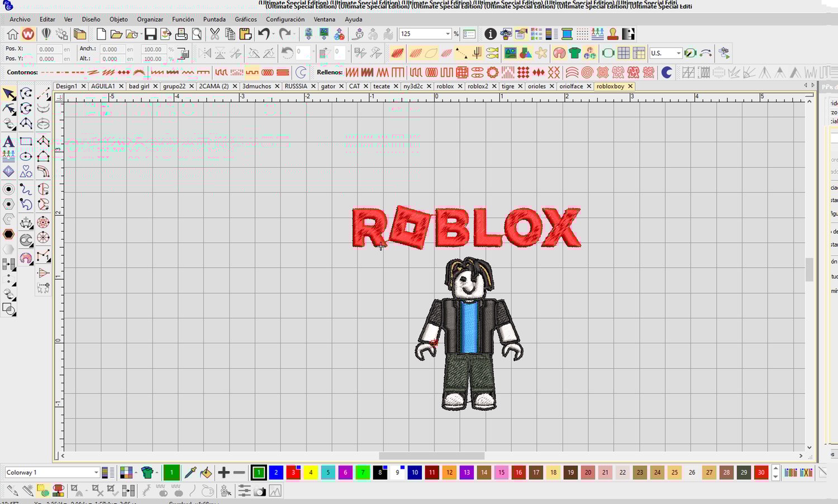The height and width of the screenshot is (504, 838).
Task: Click the rubber stamp icon
Action: click(x=613, y=35)
